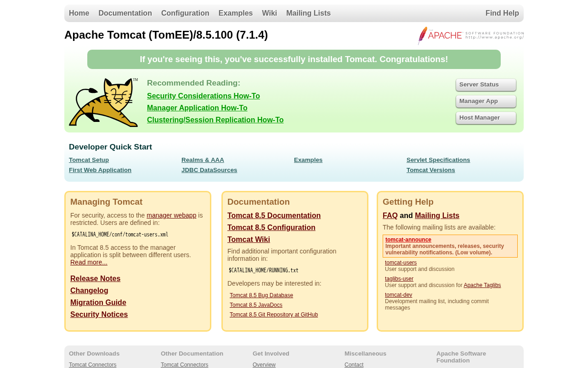
Task: Click the Developer Quick Start heading
Action: click(110, 147)
